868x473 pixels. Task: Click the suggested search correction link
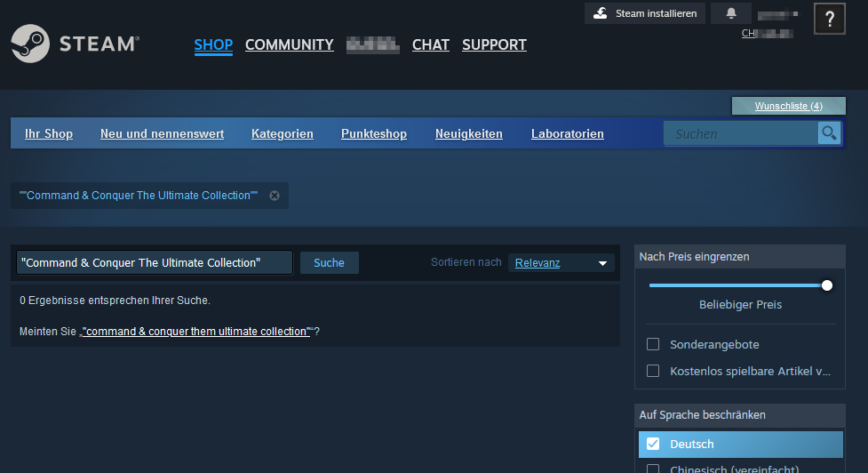coord(196,332)
